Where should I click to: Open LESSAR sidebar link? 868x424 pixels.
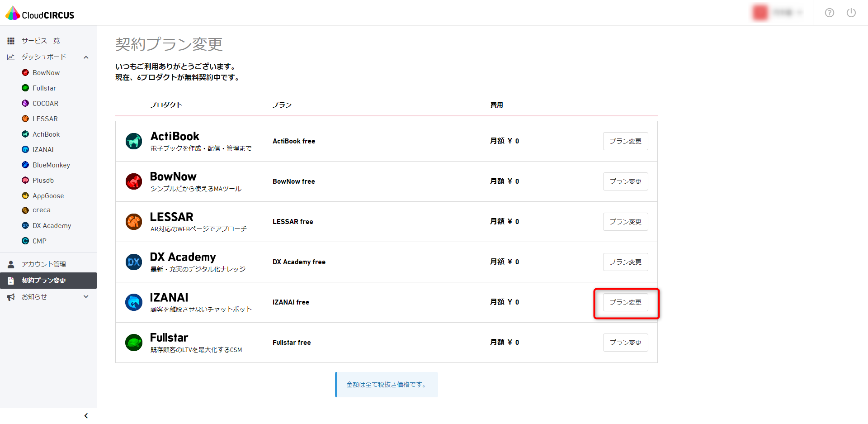(45, 119)
